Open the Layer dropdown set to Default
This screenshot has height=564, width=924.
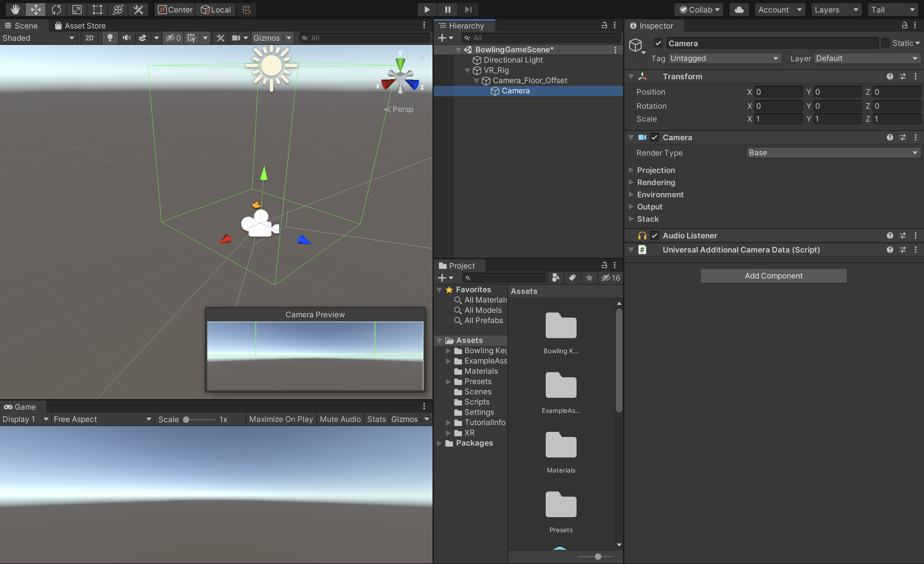[x=866, y=58]
